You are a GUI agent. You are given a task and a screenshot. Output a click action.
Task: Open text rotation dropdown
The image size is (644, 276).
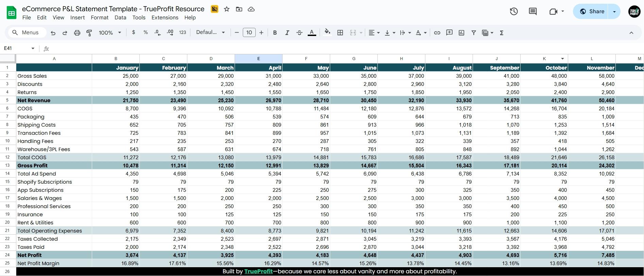[421, 33]
